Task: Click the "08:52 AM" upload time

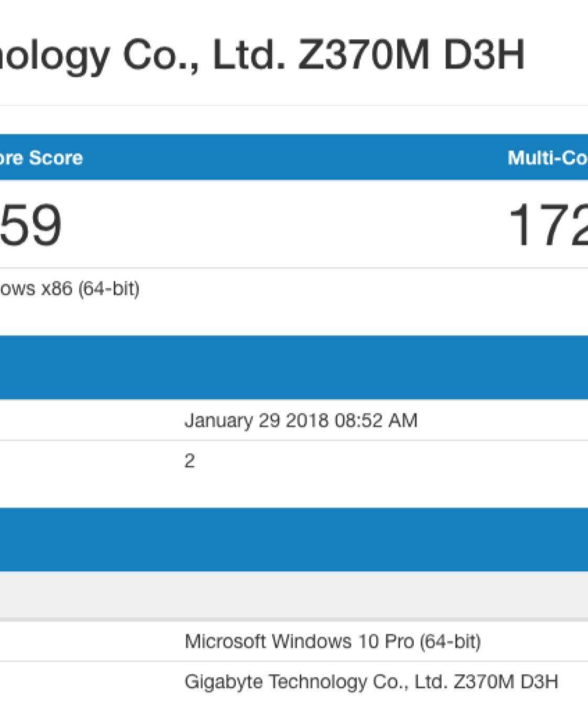Action: point(376,420)
